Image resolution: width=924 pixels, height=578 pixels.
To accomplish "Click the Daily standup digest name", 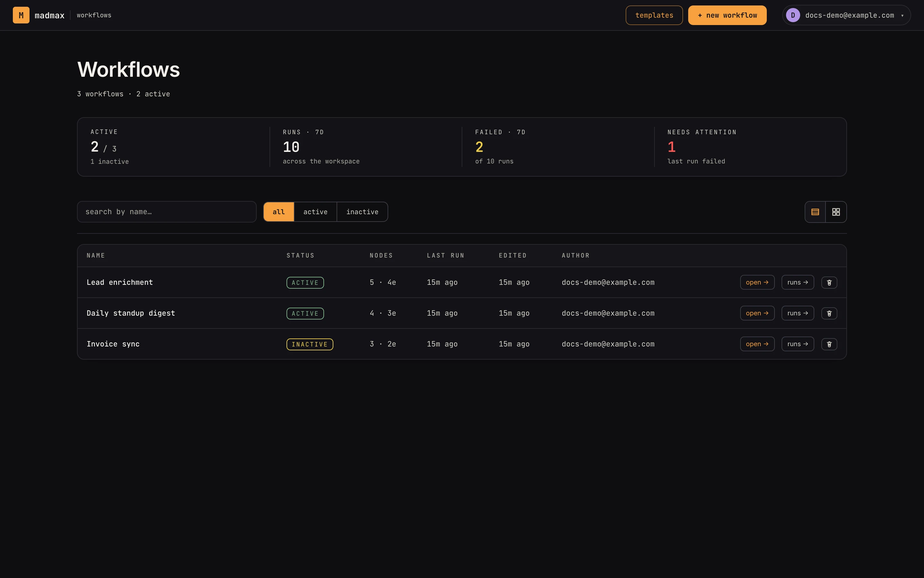I will [x=131, y=313].
